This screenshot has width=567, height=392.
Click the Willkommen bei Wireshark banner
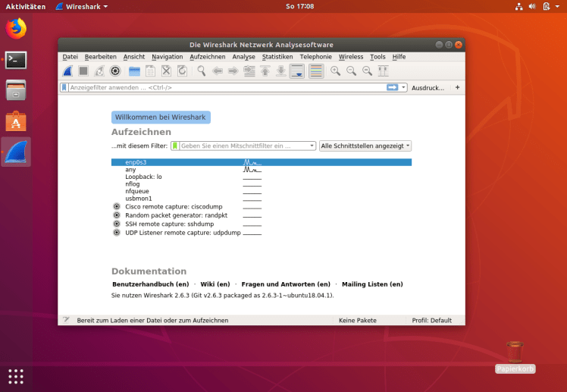(161, 118)
